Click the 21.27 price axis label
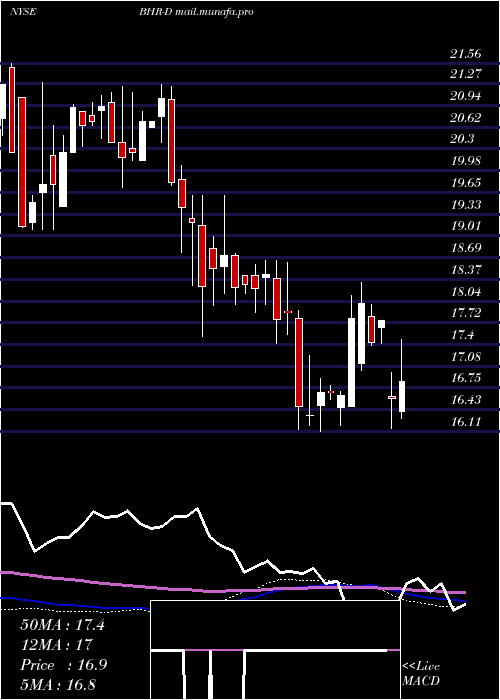The height and width of the screenshot is (700, 500). tap(466, 74)
